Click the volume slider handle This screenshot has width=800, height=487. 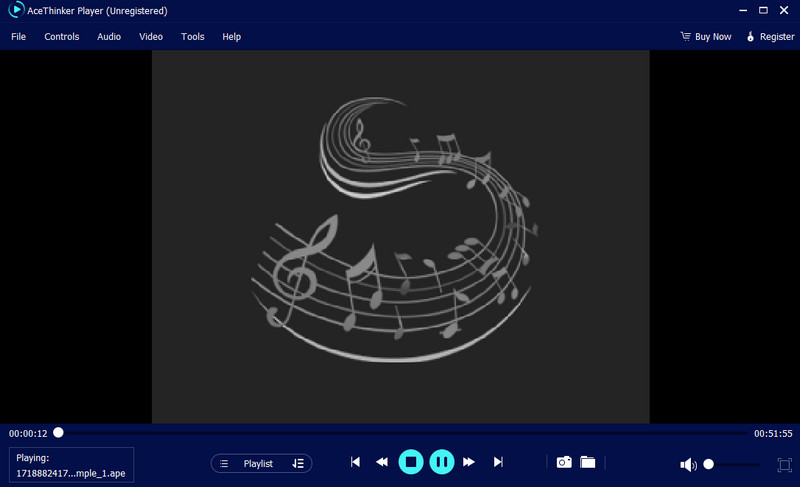(x=708, y=464)
